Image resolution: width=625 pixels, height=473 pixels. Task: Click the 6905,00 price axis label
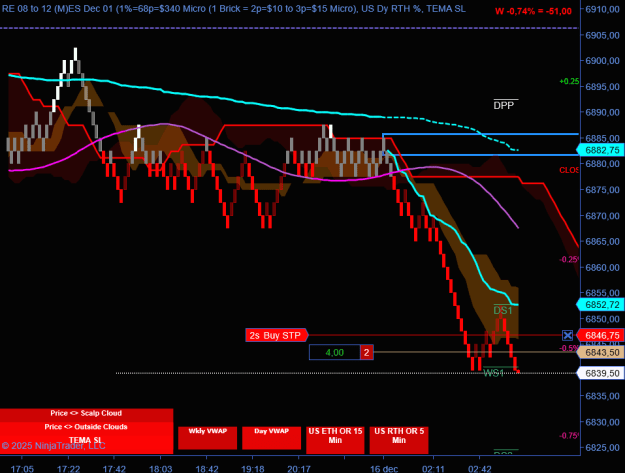coord(602,35)
